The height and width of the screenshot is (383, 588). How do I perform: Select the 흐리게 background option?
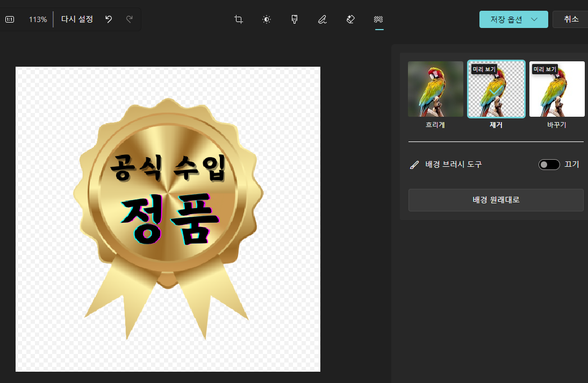435,89
